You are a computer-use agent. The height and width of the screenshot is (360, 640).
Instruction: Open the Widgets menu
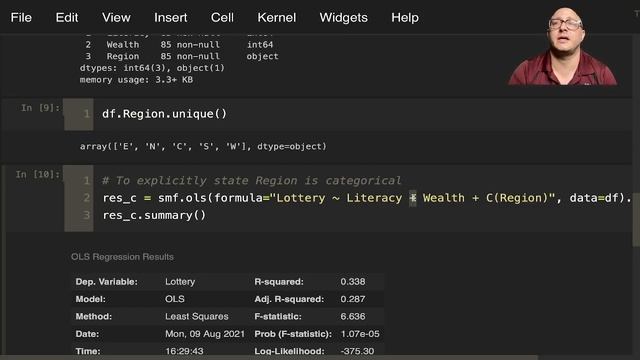coord(344,18)
